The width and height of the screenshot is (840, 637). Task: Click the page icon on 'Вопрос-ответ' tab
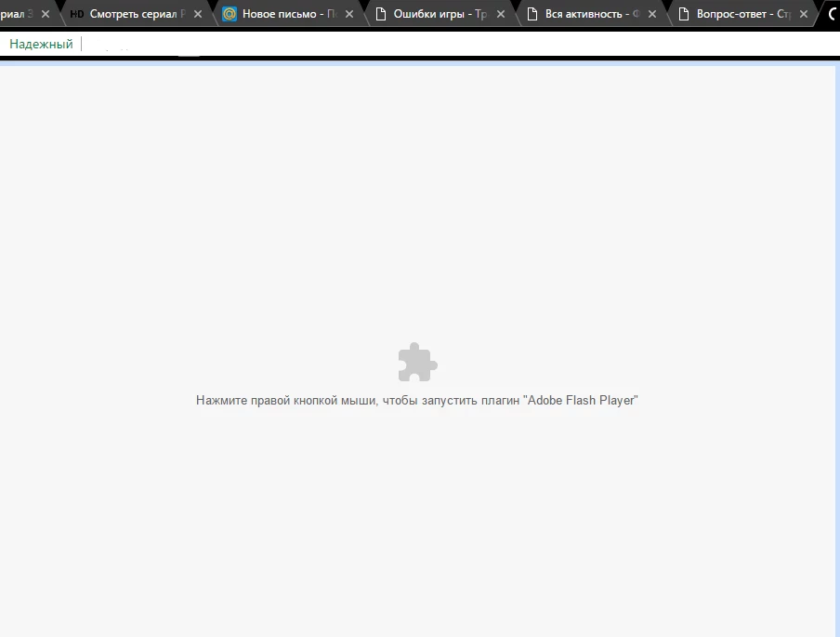(684, 14)
